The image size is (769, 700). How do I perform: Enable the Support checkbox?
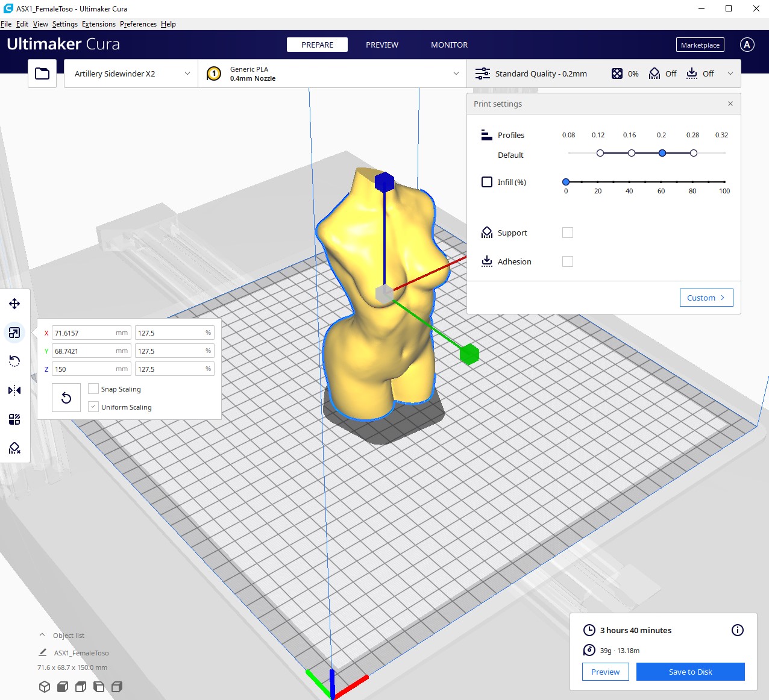tap(568, 233)
